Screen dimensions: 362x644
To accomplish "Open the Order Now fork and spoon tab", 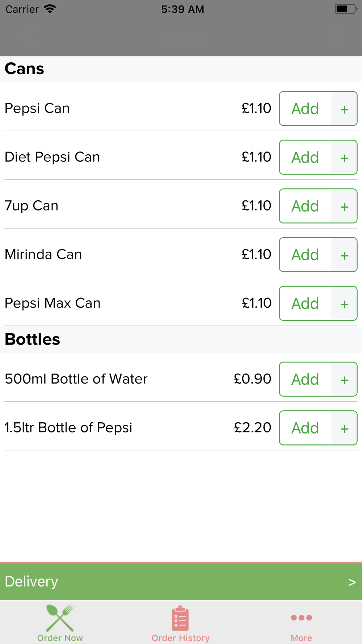I will coord(60,623).
